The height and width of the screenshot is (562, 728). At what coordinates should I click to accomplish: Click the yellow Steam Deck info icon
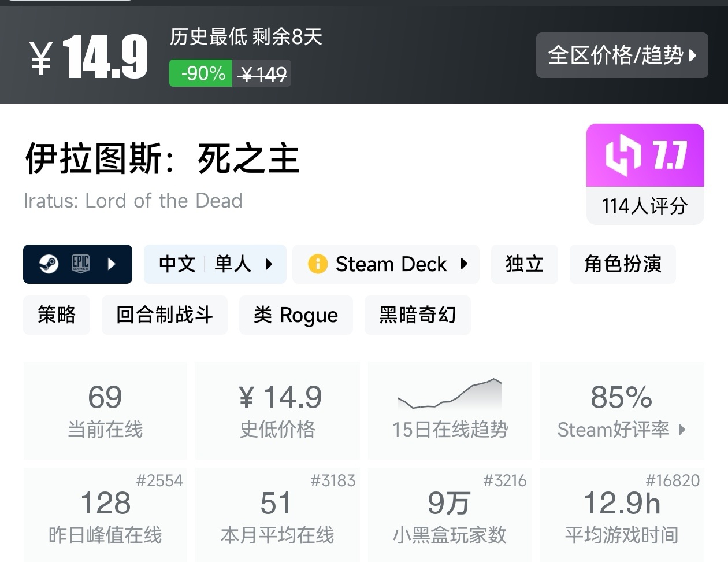pyautogui.click(x=317, y=264)
